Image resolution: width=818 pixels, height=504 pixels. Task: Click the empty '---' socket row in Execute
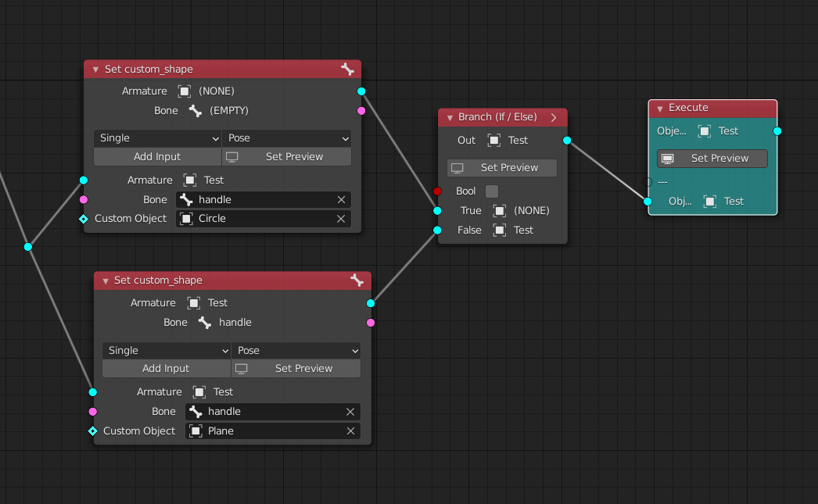[x=662, y=182]
